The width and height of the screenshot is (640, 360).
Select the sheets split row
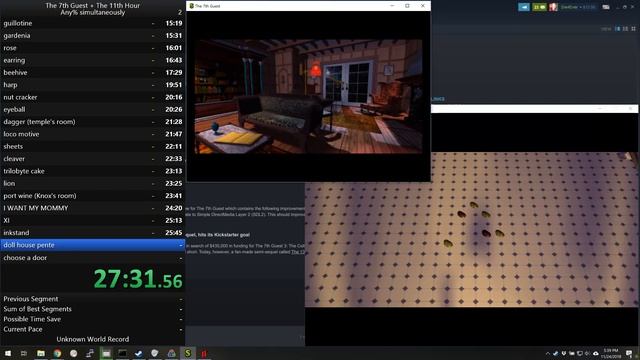pos(93,146)
